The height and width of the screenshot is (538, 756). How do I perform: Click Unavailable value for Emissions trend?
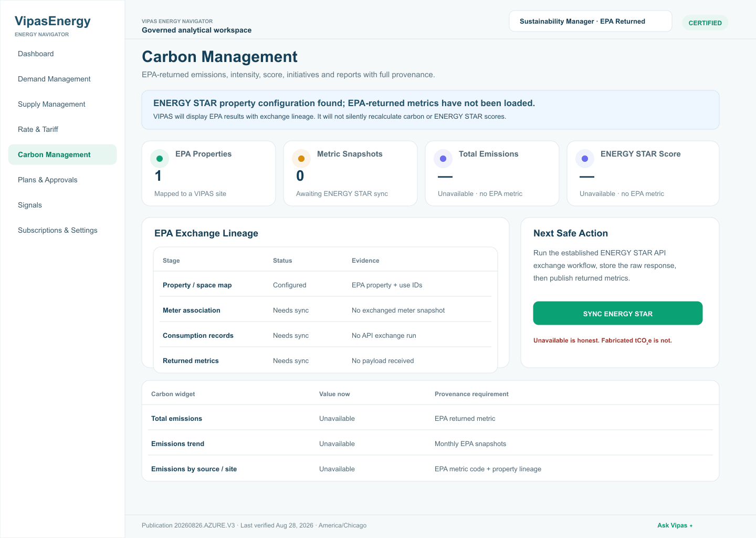click(x=337, y=443)
